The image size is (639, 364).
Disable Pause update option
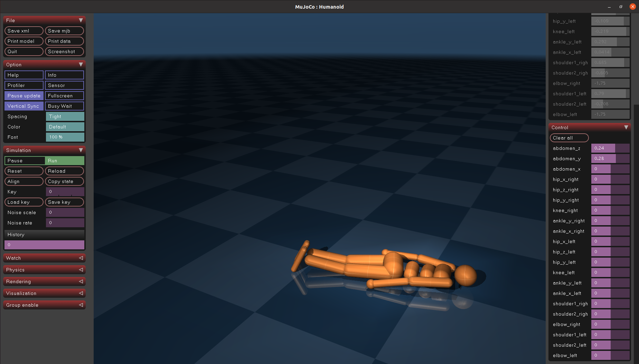(x=24, y=96)
